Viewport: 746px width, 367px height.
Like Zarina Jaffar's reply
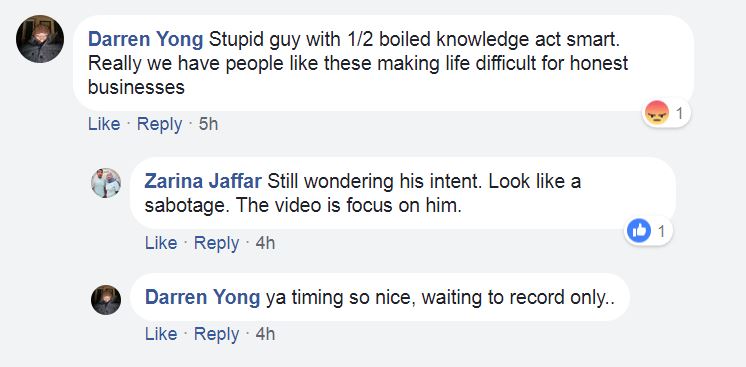tap(161, 243)
